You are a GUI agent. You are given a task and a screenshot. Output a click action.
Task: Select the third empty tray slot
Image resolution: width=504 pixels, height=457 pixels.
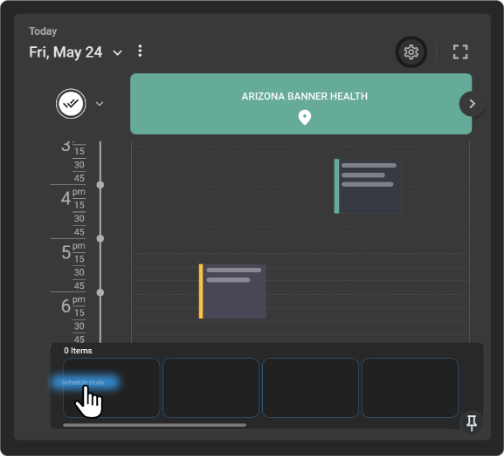click(310, 388)
